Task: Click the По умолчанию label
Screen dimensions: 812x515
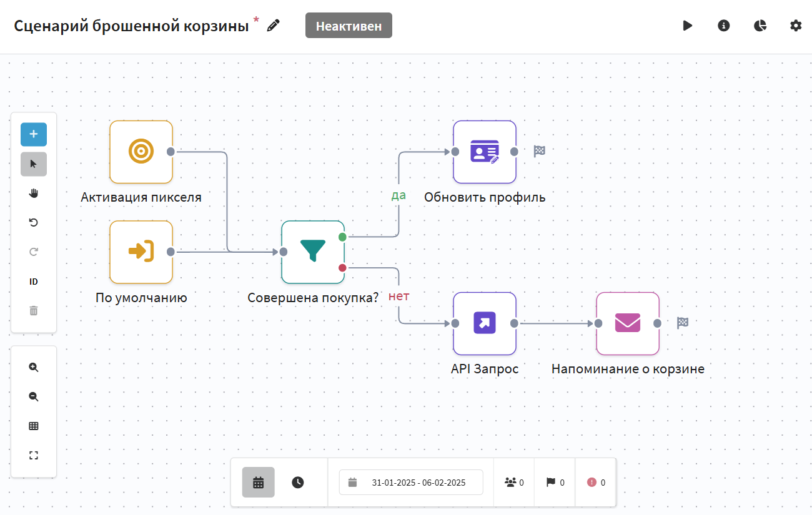Action: (x=141, y=298)
